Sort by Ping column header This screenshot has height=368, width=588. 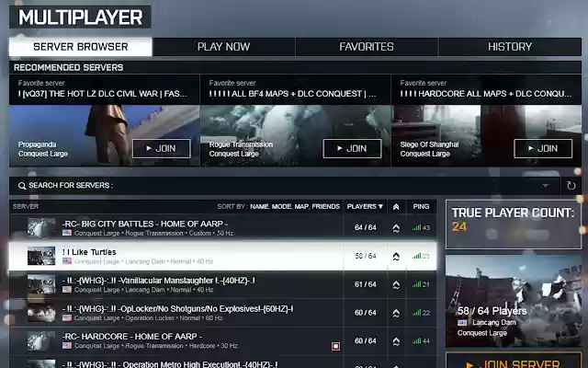(x=421, y=206)
